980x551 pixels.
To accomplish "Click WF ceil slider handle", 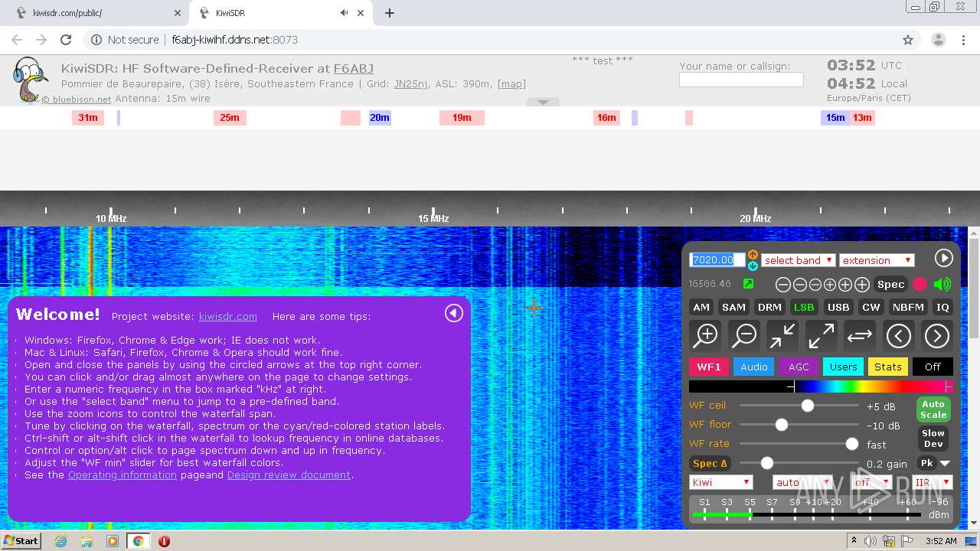I will point(807,406).
